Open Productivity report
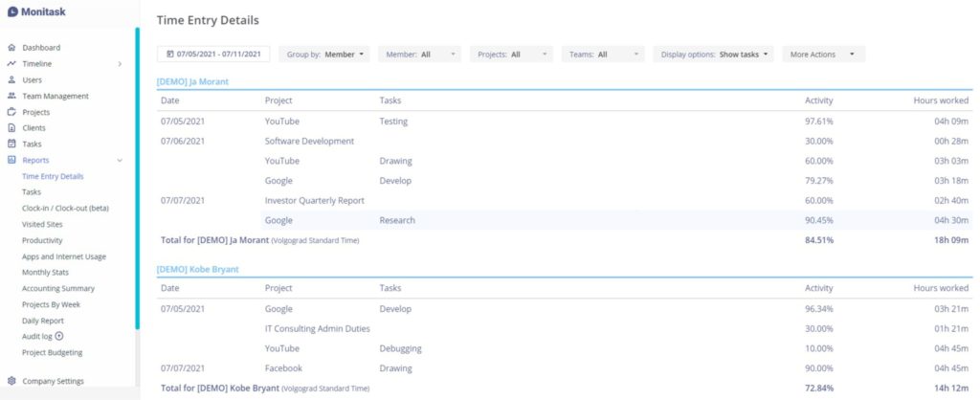The width and height of the screenshot is (980, 400). point(42,240)
